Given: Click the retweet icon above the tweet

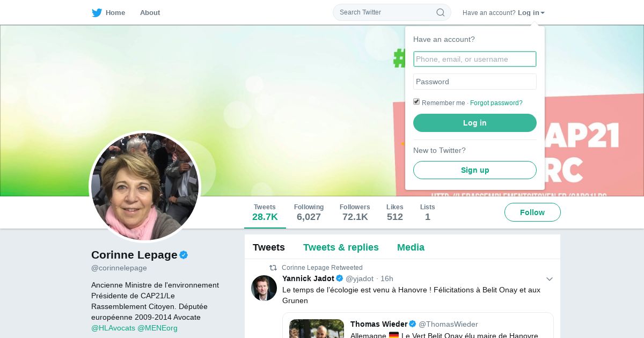Looking at the screenshot, I should coord(273,268).
